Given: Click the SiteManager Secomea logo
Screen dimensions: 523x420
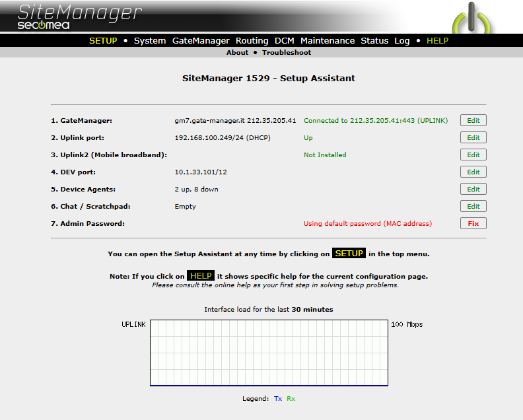Looking at the screenshot, I should click(x=80, y=17).
